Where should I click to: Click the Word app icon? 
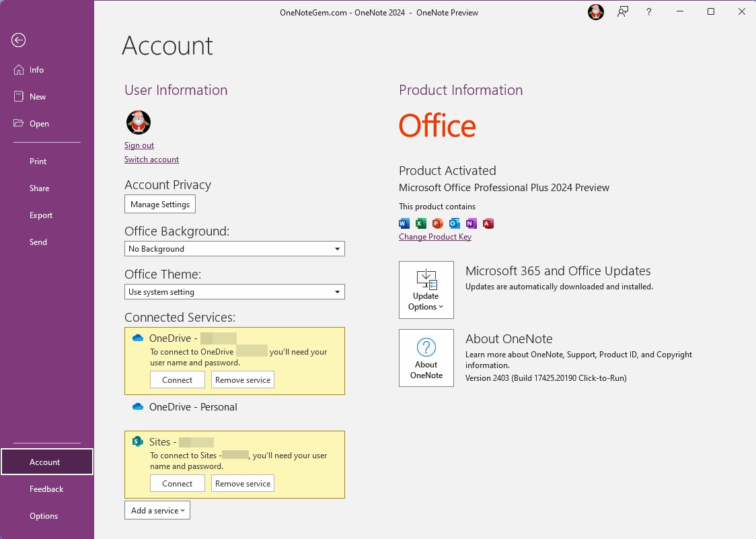pyautogui.click(x=404, y=223)
